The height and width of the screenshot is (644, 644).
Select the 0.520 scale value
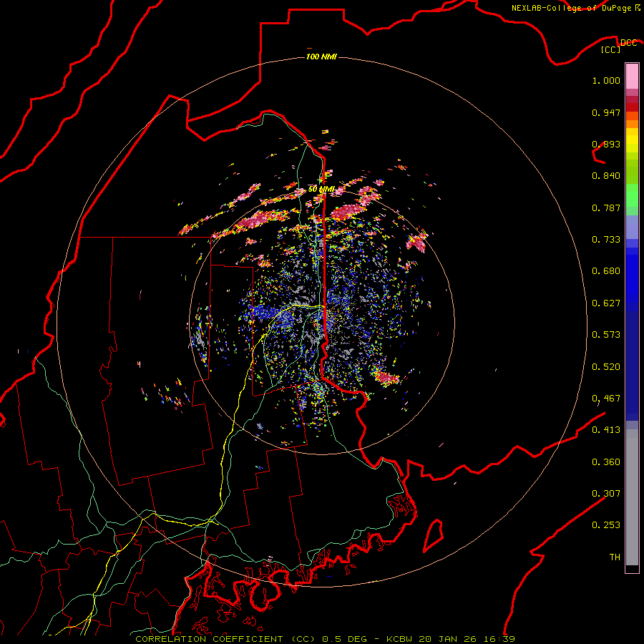point(606,367)
